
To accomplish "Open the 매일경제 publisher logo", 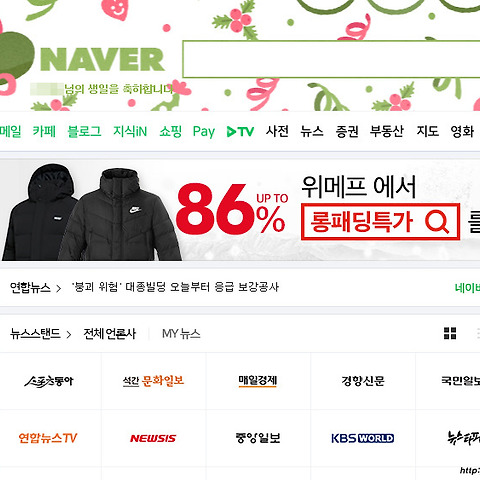I will (x=258, y=381).
